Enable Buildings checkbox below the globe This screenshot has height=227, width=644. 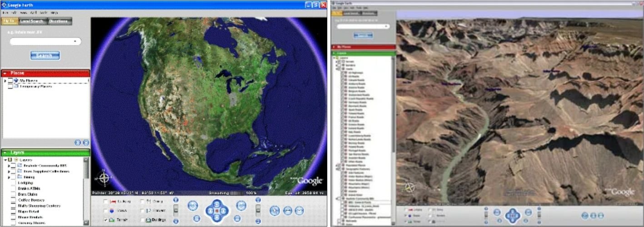tap(142, 220)
